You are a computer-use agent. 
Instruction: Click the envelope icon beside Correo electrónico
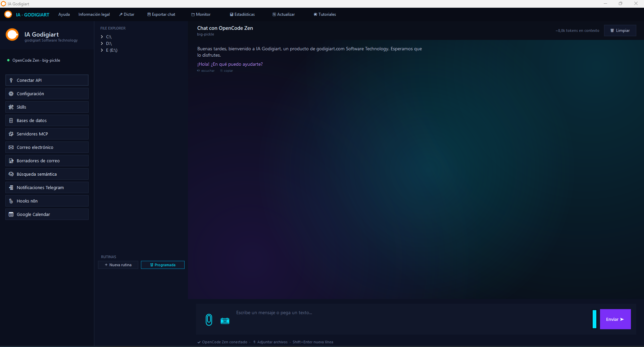click(x=11, y=148)
